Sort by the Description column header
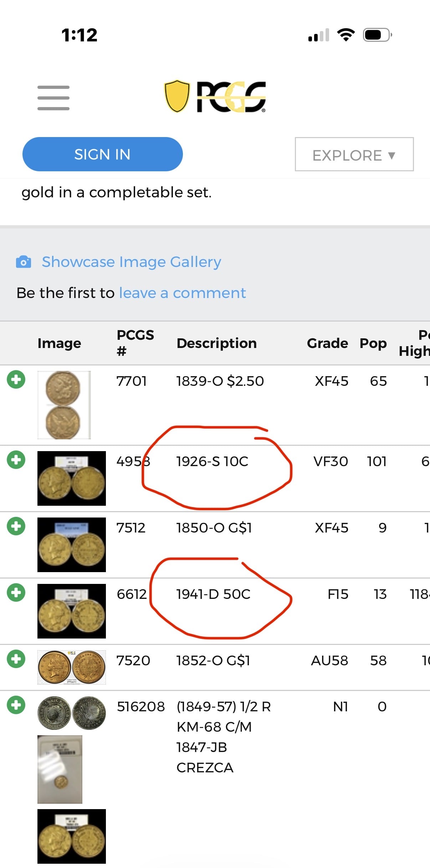Viewport: 430px width, 868px height. pos(216,343)
